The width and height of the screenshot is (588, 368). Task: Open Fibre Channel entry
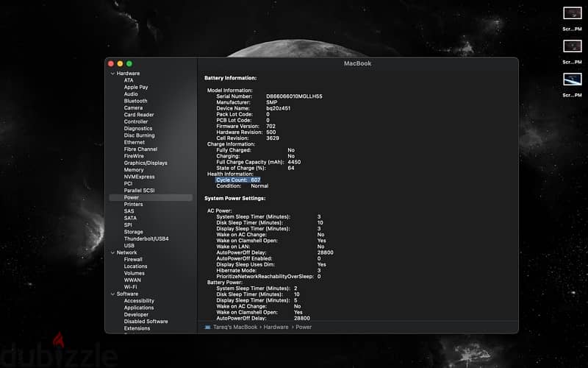click(x=140, y=149)
